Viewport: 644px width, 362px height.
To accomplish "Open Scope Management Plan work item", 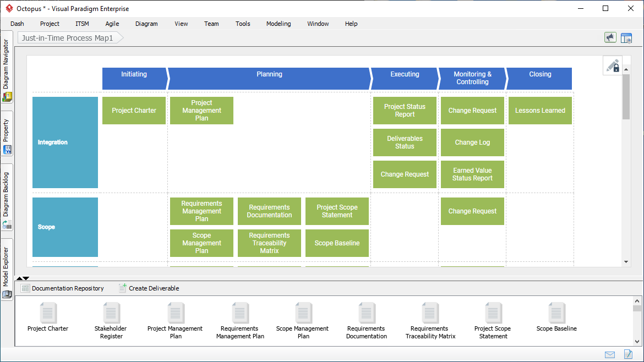I will pyautogui.click(x=201, y=243).
